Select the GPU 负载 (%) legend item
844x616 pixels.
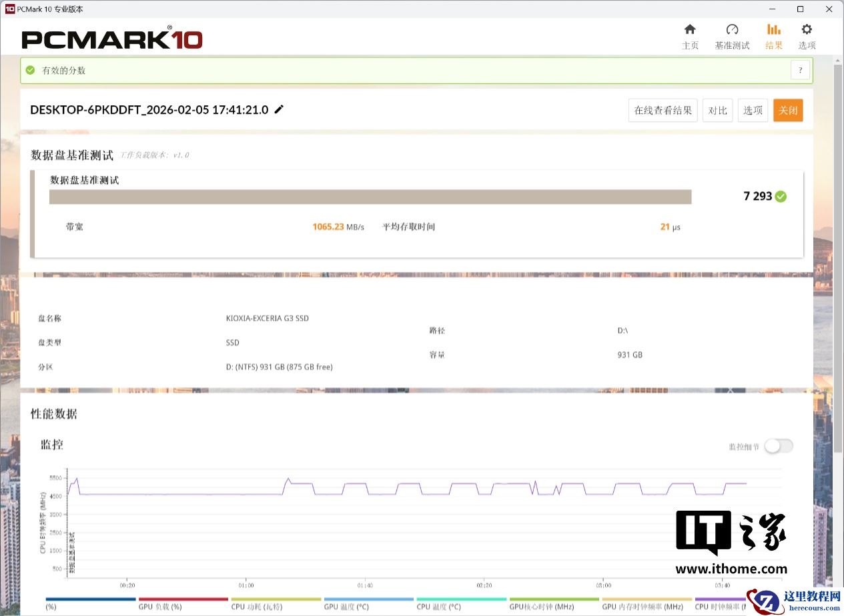click(x=183, y=603)
